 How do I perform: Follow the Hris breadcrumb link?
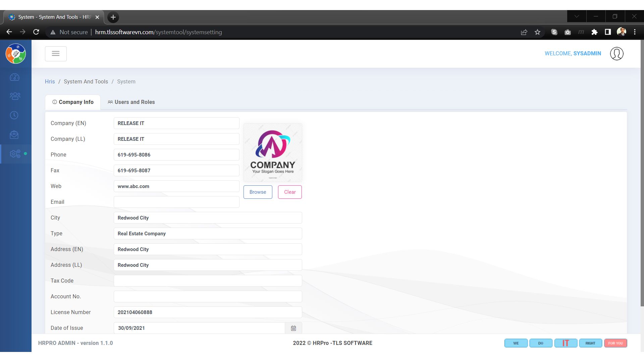click(50, 82)
